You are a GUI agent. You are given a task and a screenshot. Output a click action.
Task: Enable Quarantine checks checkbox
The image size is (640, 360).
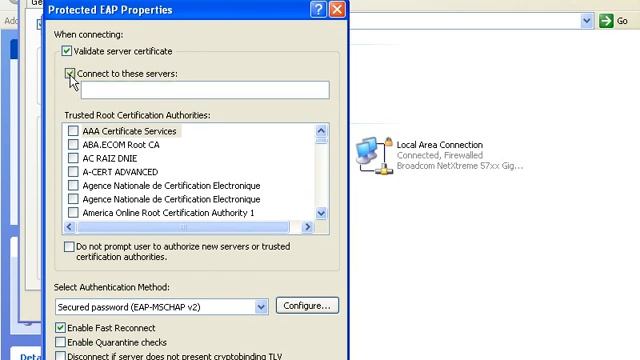click(x=60, y=342)
